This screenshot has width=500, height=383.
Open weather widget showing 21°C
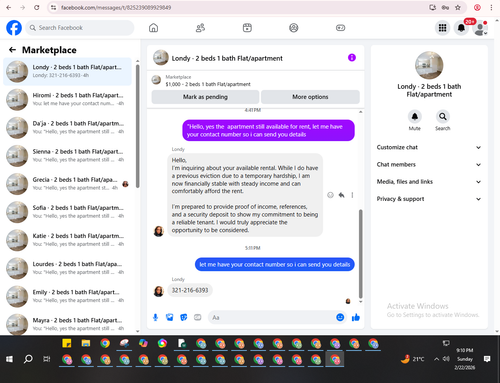tap(413, 359)
